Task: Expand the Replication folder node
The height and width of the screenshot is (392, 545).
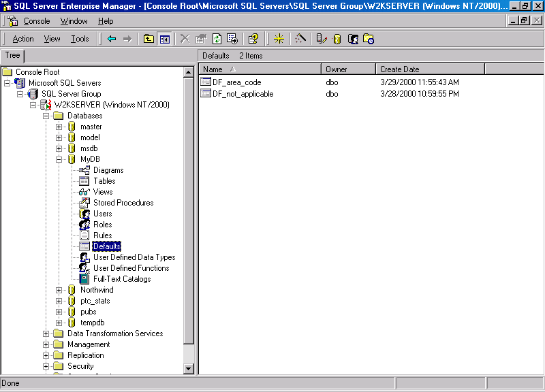Action: (x=46, y=355)
